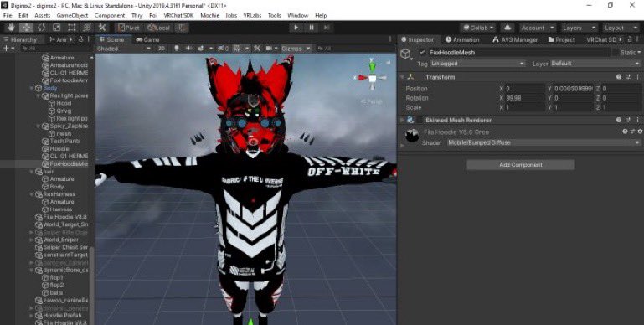
Task: Switch to the AV3 Manager tab
Action: (x=515, y=39)
